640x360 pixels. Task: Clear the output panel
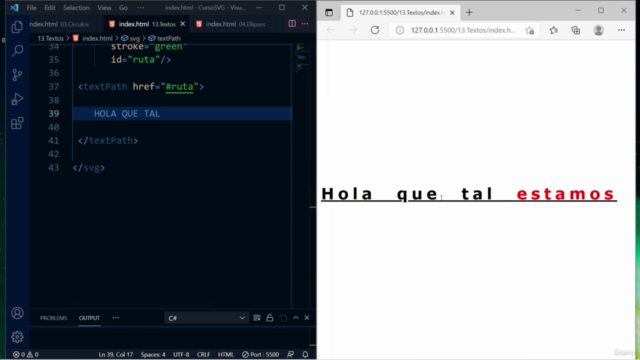coord(256,318)
